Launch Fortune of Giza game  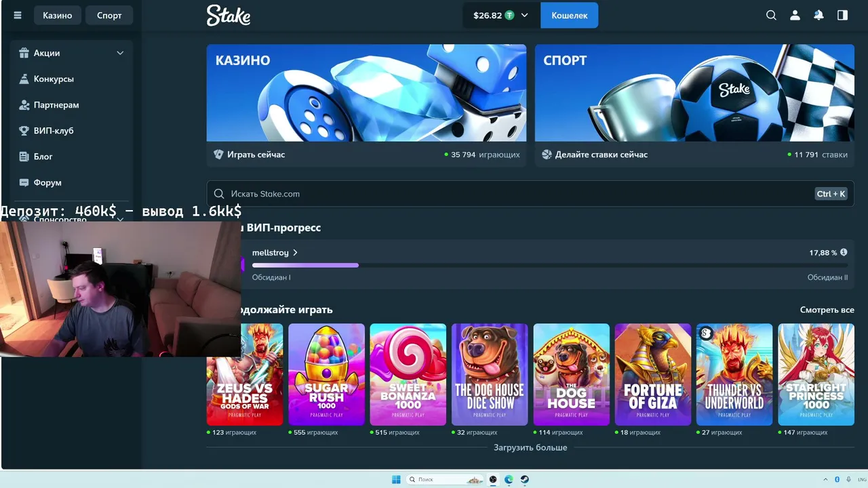tap(653, 374)
